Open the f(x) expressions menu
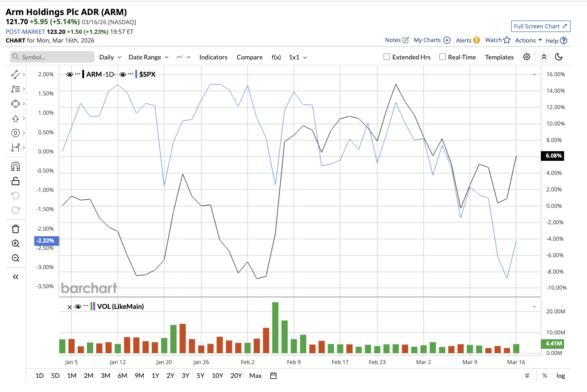This screenshot has width=587, height=392. pos(276,57)
